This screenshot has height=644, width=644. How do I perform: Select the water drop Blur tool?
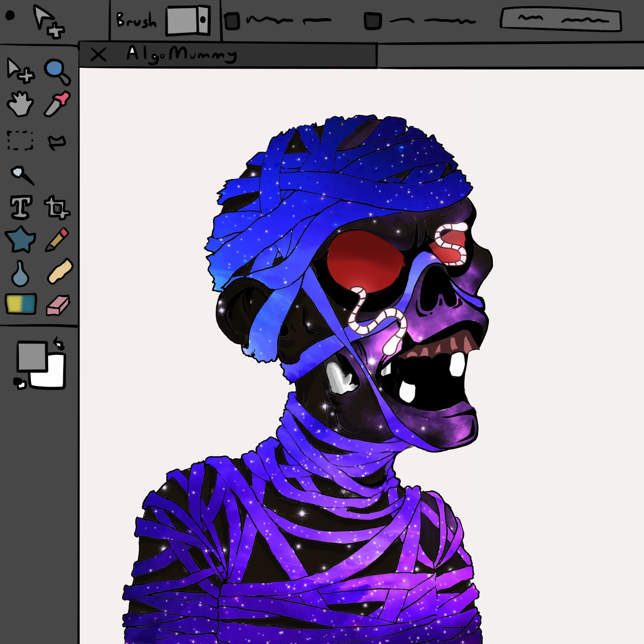point(20,273)
